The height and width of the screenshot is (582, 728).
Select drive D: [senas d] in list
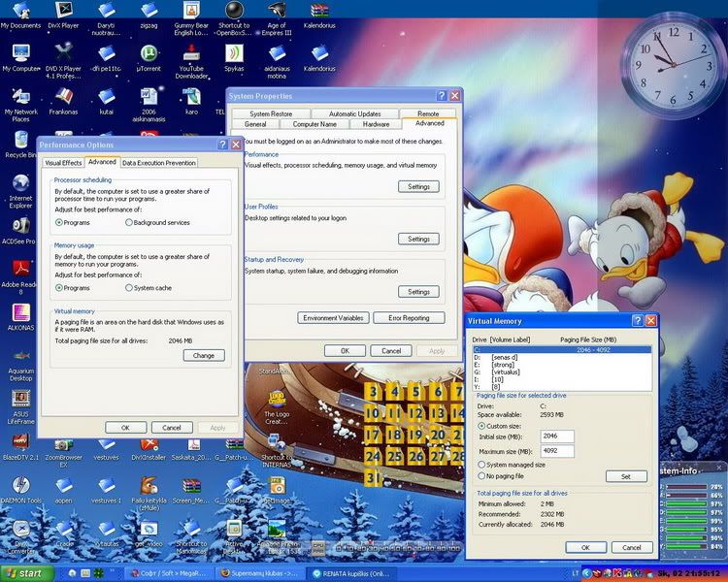(x=562, y=357)
